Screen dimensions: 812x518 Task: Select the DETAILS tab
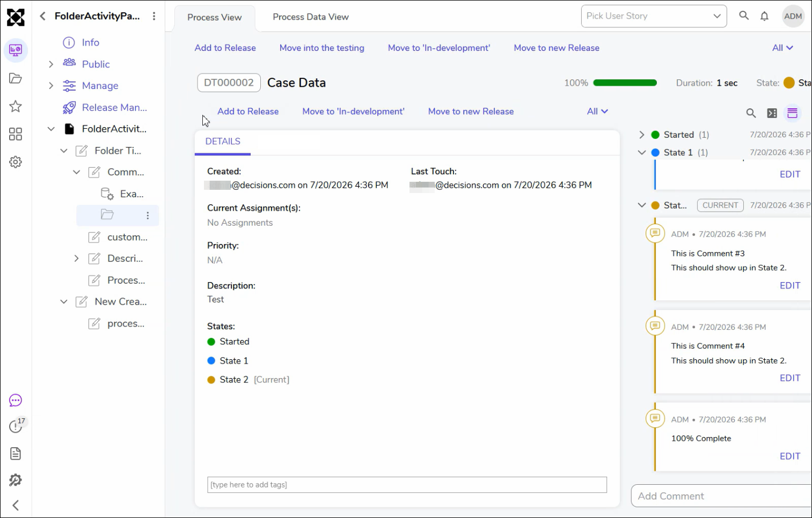click(x=223, y=142)
